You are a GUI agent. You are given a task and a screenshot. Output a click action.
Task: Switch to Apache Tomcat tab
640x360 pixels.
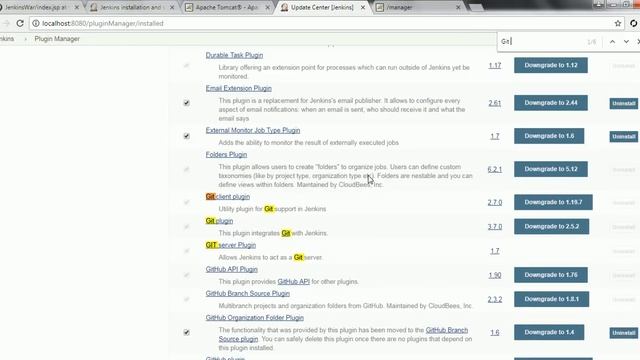[x=227, y=7]
